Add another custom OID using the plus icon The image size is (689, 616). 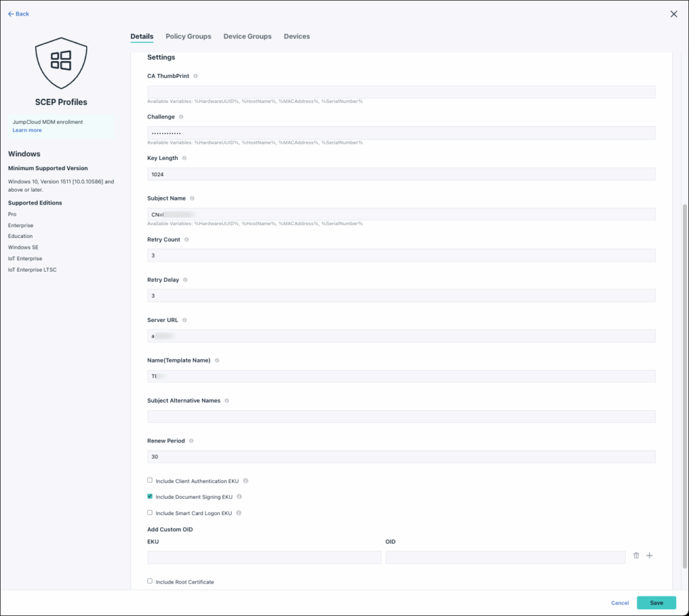coord(649,555)
